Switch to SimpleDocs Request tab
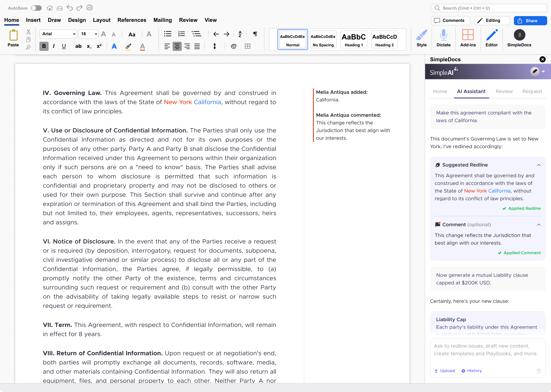The image size is (551, 392). (x=532, y=91)
